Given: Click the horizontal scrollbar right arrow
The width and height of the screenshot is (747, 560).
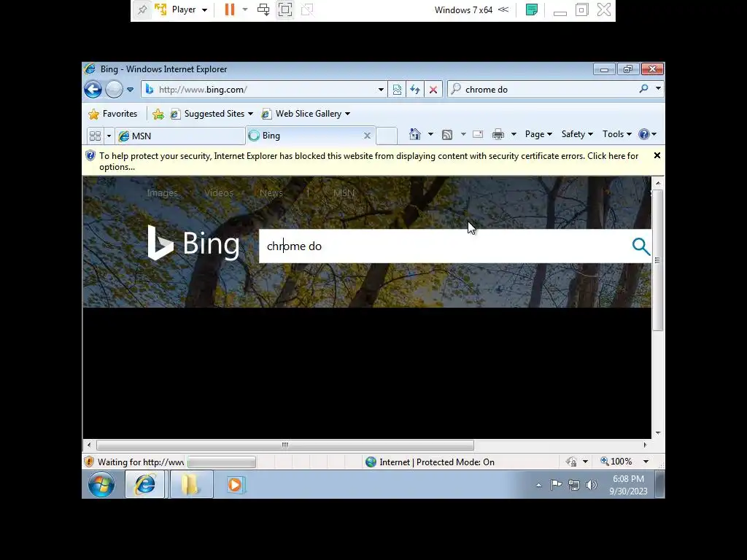Looking at the screenshot, I should 645,445.
